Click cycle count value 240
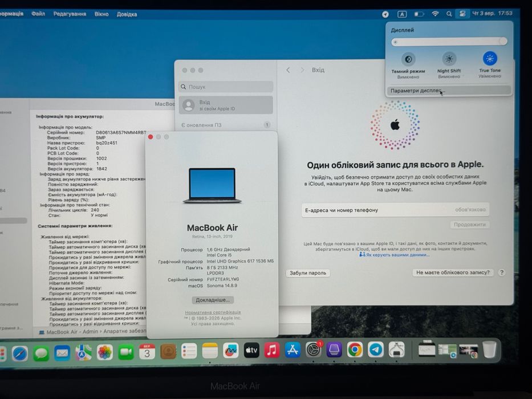Image resolution: width=532 pixels, height=399 pixels. click(x=95, y=210)
